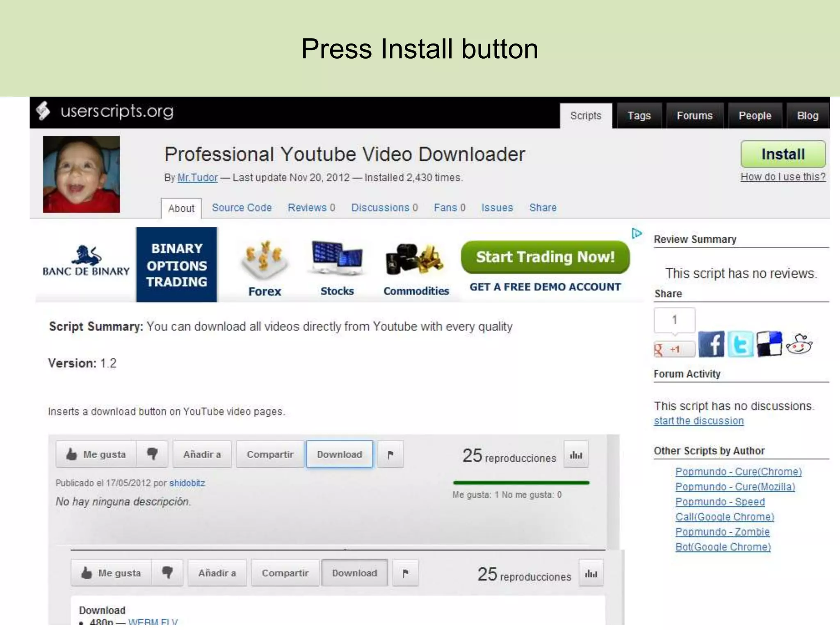840x630 pixels.
Task: Click upper thumbs-down dislike icon
Action: pyautogui.click(x=152, y=454)
